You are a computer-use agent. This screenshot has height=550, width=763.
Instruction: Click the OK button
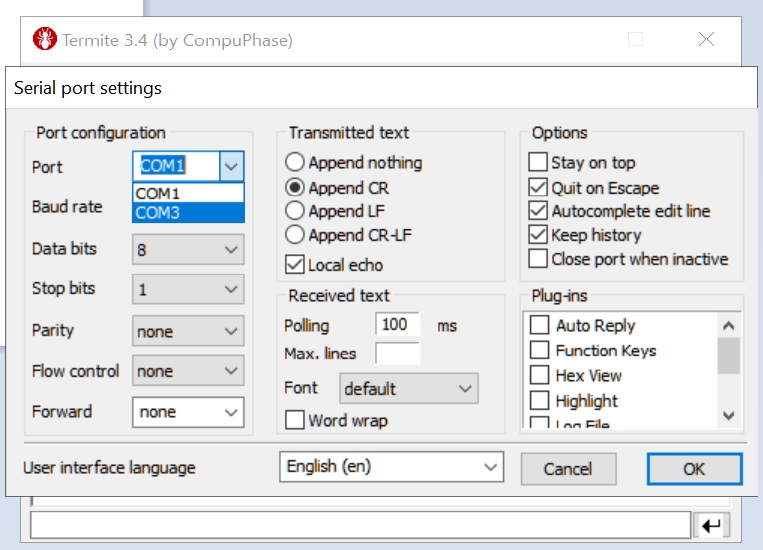coord(694,468)
